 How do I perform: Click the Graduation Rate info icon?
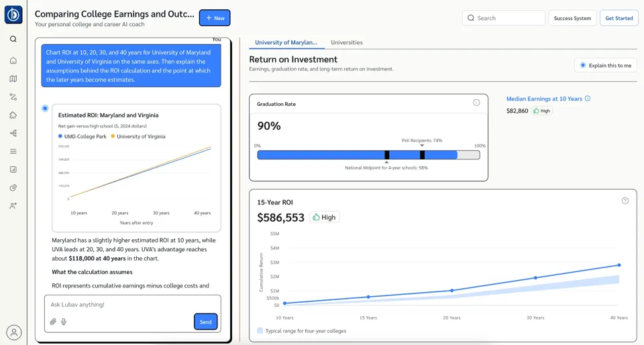(476, 102)
